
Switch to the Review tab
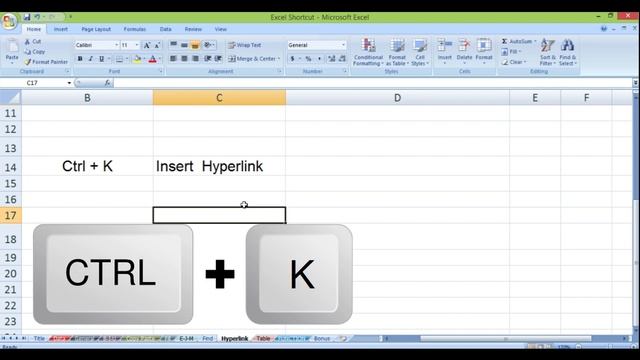coord(193,29)
